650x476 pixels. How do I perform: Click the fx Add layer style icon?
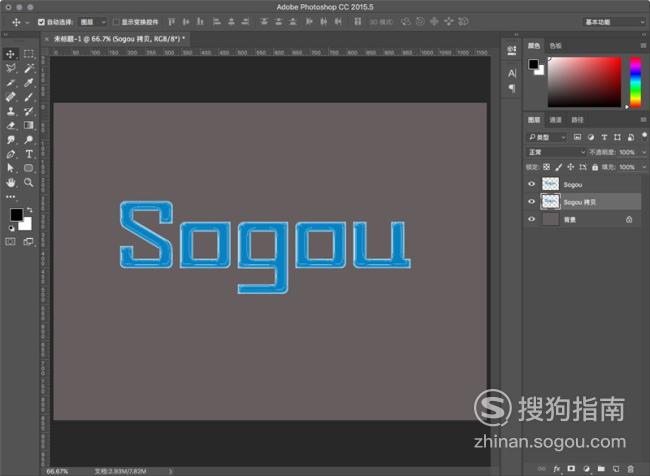557,469
